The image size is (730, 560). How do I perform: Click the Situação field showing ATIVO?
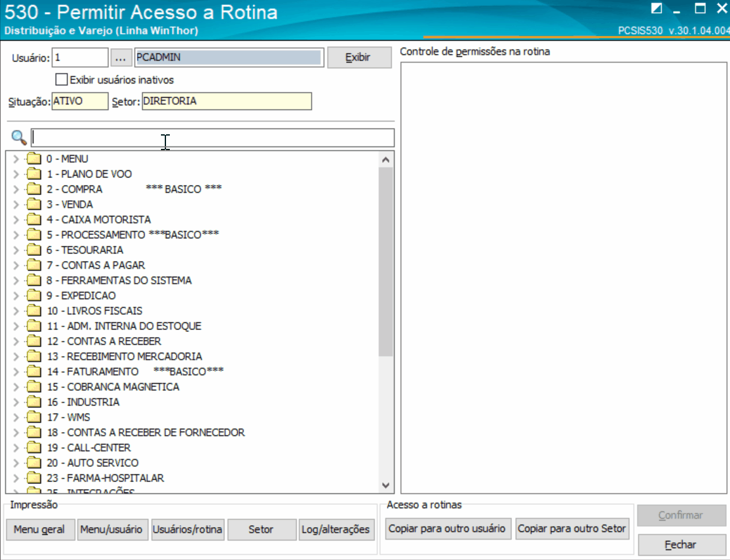click(80, 101)
